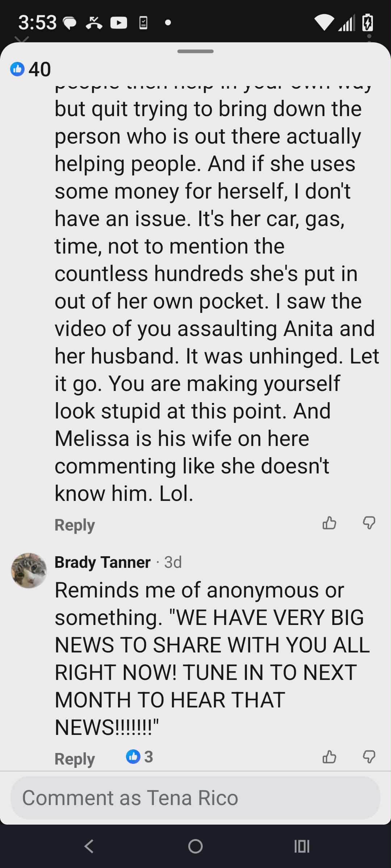View the 3 likes on Brady's comment

140,757
